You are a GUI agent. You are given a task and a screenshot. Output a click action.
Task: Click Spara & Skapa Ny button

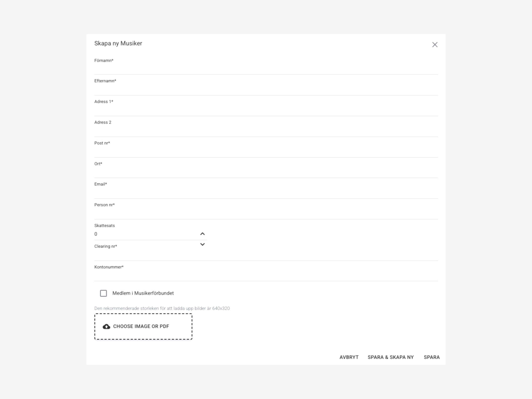coord(390,357)
